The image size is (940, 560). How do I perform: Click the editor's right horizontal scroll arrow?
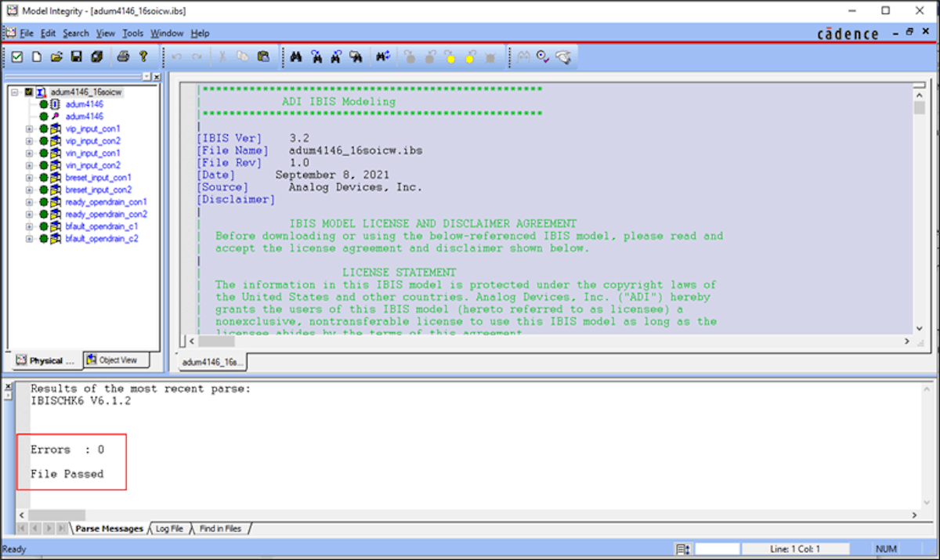909,341
